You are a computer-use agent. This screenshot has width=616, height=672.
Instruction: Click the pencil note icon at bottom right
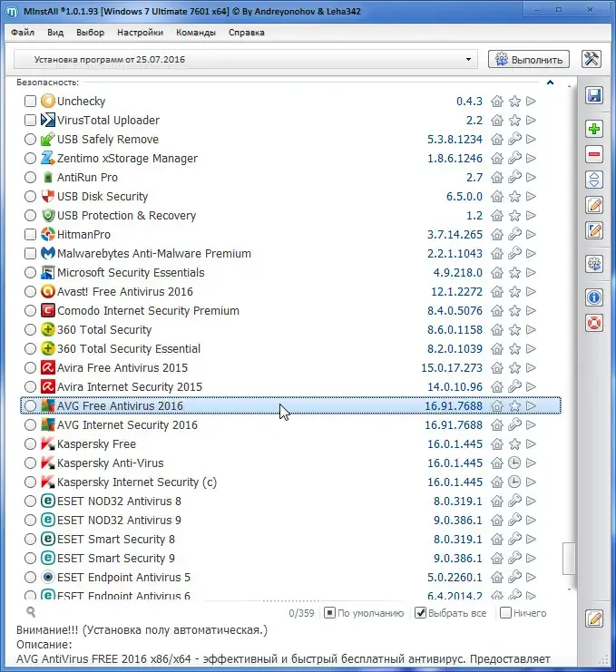(x=594, y=618)
